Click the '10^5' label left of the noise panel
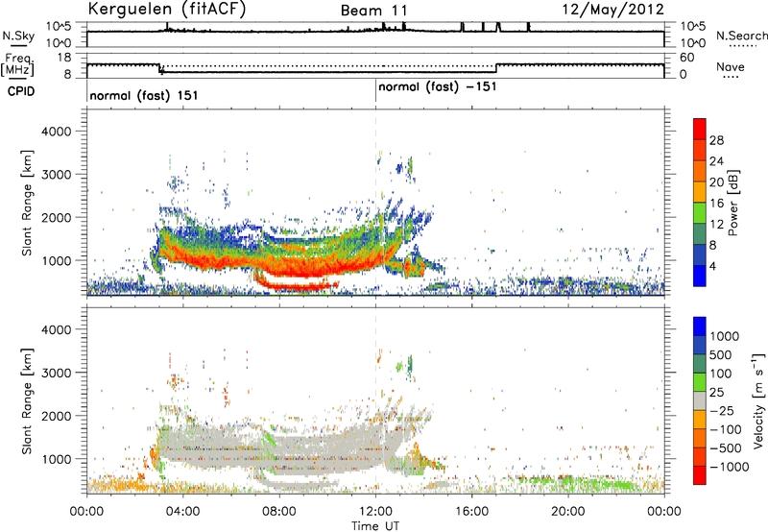 60,26
